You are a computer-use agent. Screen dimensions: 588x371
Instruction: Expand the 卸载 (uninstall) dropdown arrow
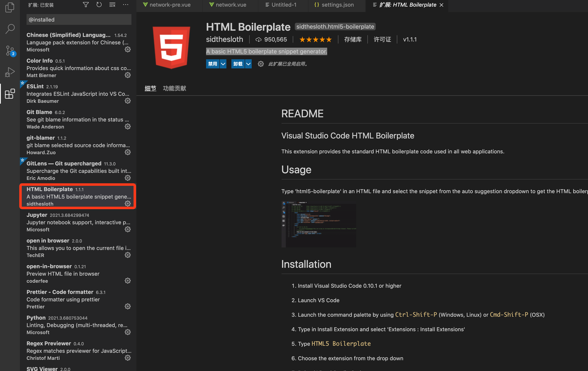pos(248,64)
